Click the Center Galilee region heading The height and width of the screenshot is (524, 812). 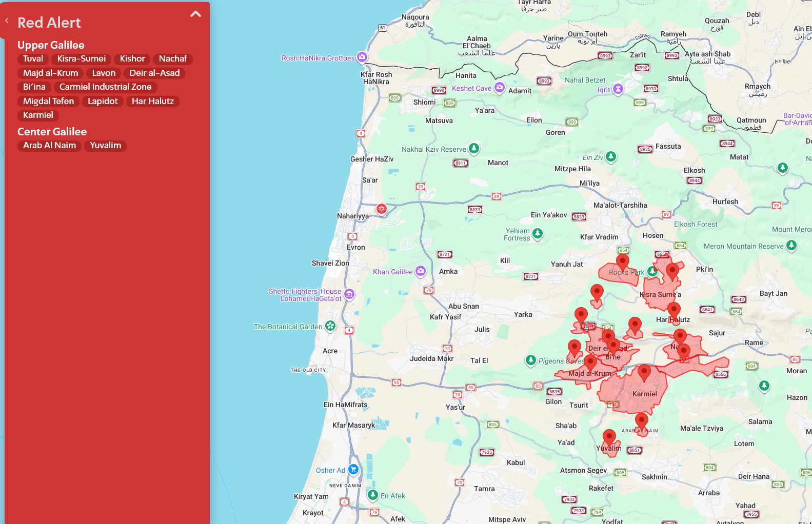pos(52,132)
